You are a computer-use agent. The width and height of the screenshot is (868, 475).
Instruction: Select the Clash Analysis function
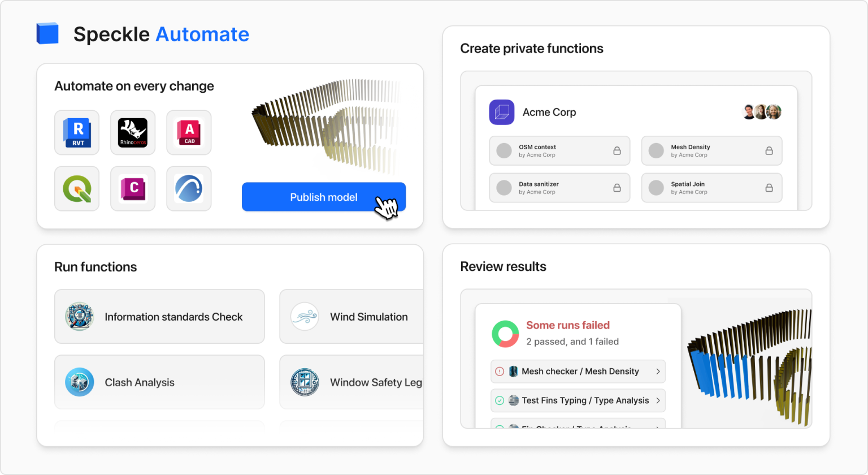coord(159,382)
